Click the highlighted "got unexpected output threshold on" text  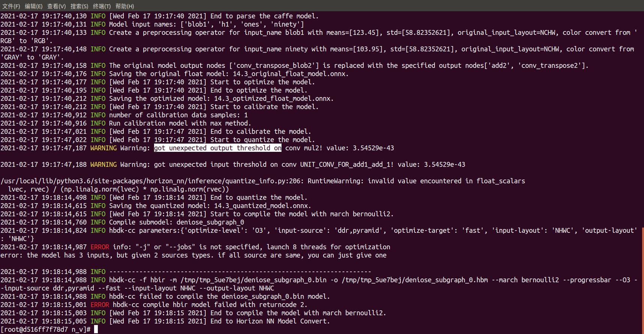(x=217, y=148)
